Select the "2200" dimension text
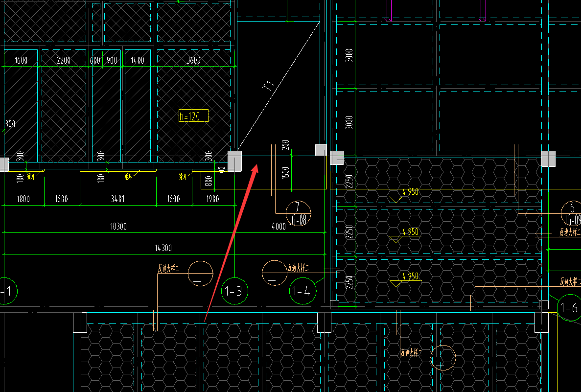Screen dimensions: 581x392 click(x=64, y=60)
